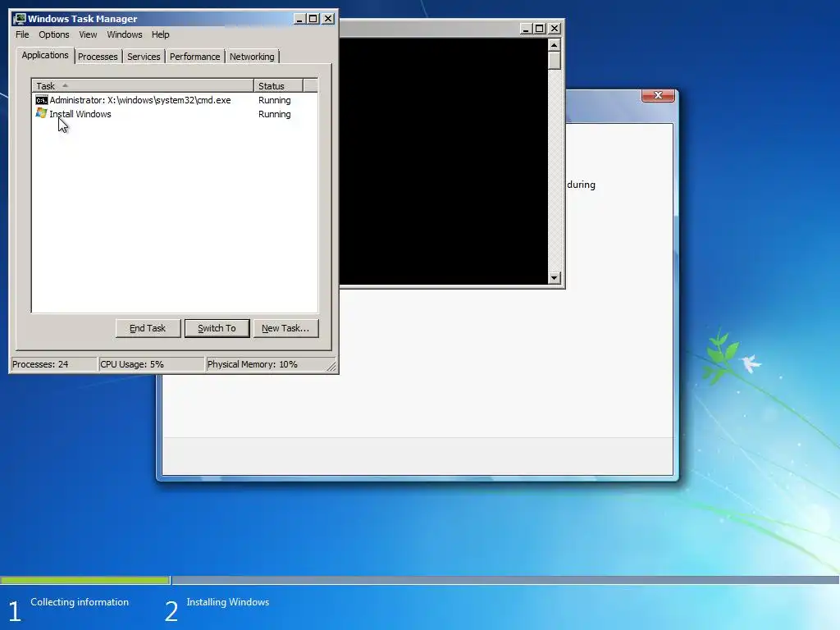Open the View menu

88,34
